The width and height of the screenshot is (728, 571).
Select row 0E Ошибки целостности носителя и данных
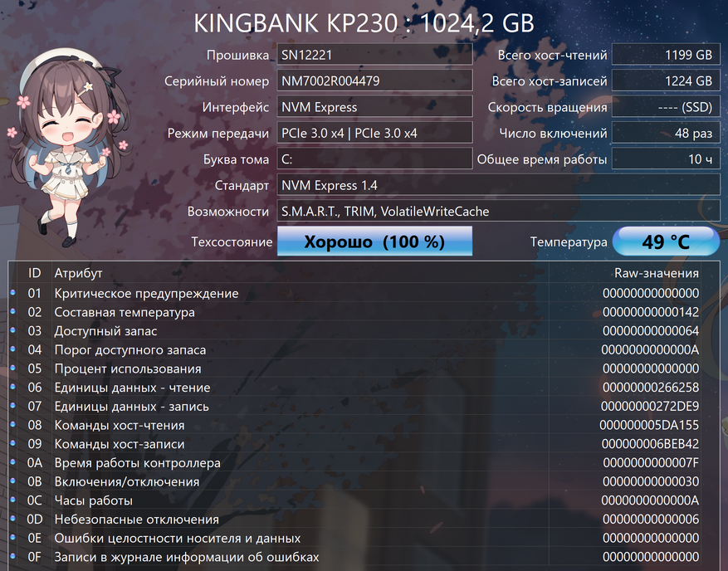[364, 538]
